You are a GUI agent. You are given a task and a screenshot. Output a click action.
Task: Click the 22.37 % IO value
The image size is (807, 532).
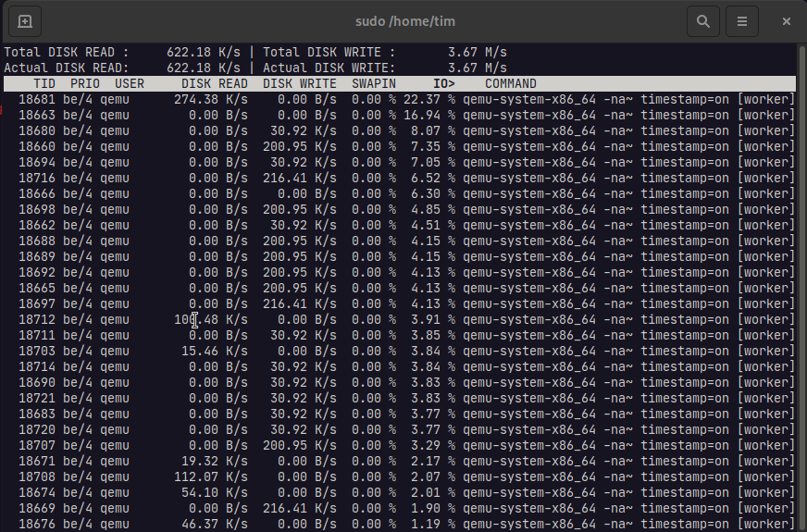pos(429,99)
